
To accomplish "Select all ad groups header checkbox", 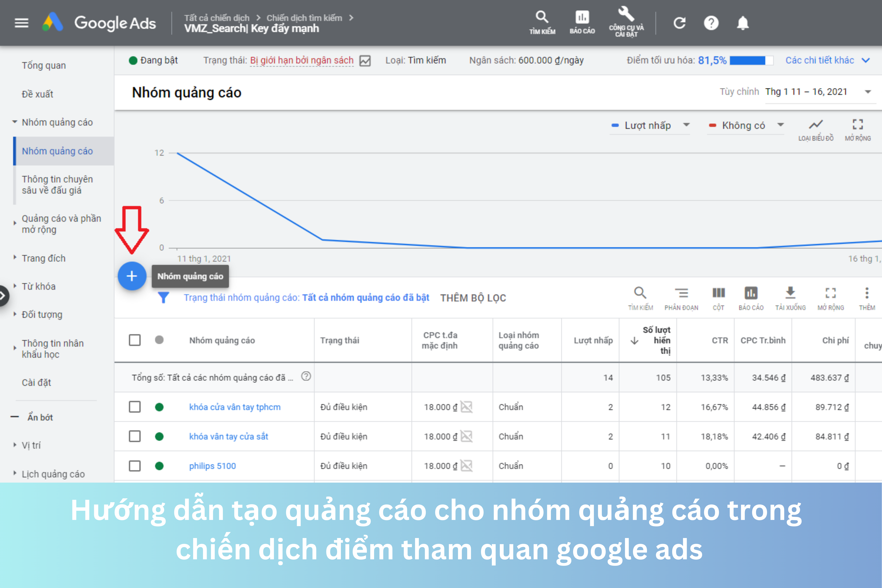I will pyautogui.click(x=135, y=340).
